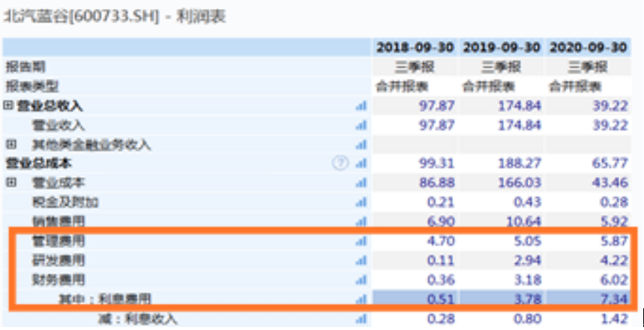Viewport: 644px width, 330px height.
Task: Expand the 营业总收入 tree node
Action: pos(8,106)
